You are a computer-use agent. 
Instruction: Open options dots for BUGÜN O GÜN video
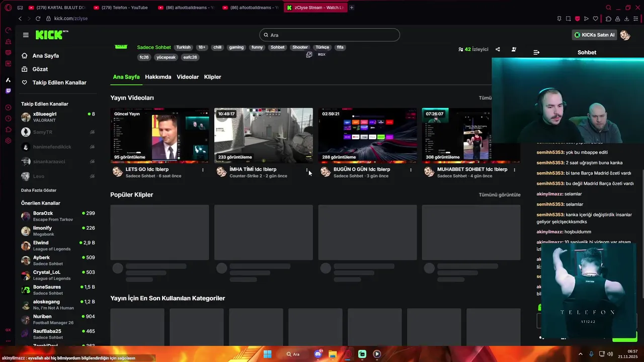411,170
